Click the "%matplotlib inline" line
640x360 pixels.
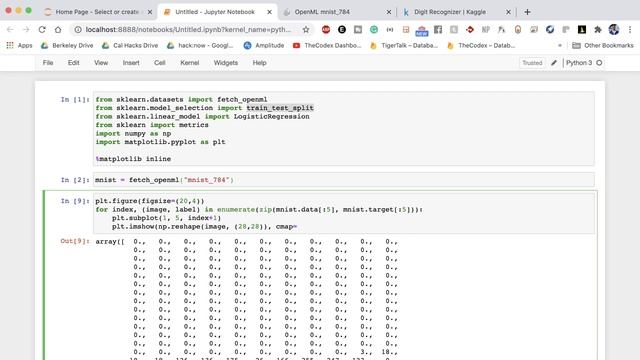[x=133, y=159]
